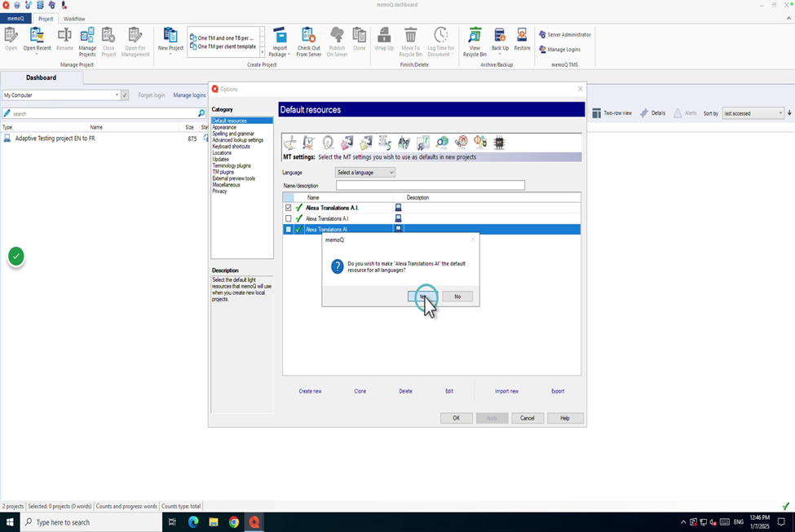Click the Import new link
Viewport: 795px width, 532px height.
click(506, 391)
